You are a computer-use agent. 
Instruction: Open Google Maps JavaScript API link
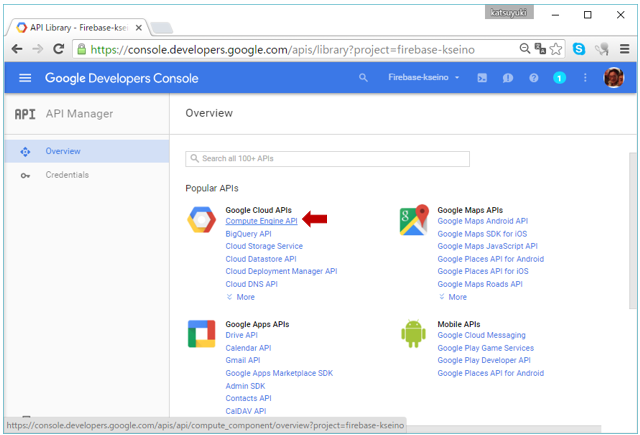click(x=487, y=246)
